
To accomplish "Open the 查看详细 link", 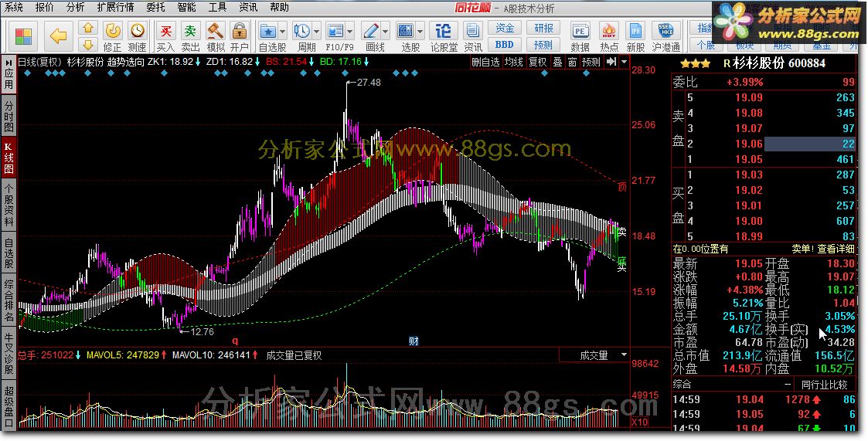I will (836, 249).
